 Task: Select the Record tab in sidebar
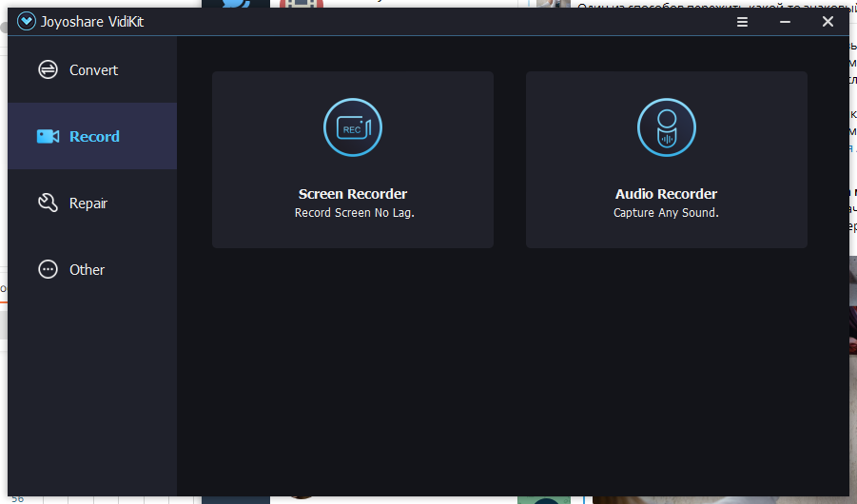click(x=92, y=136)
